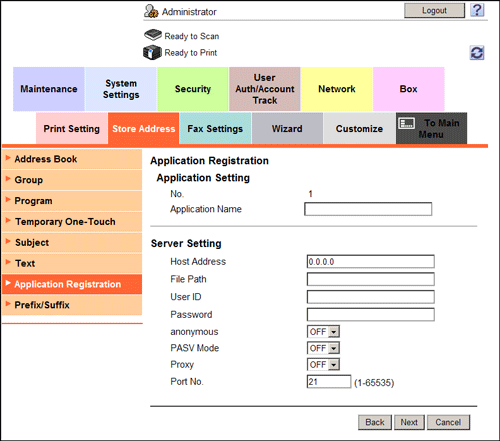The width and height of the screenshot is (500, 441).
Task: Click the Cancel button
Action: pos(448,422)
